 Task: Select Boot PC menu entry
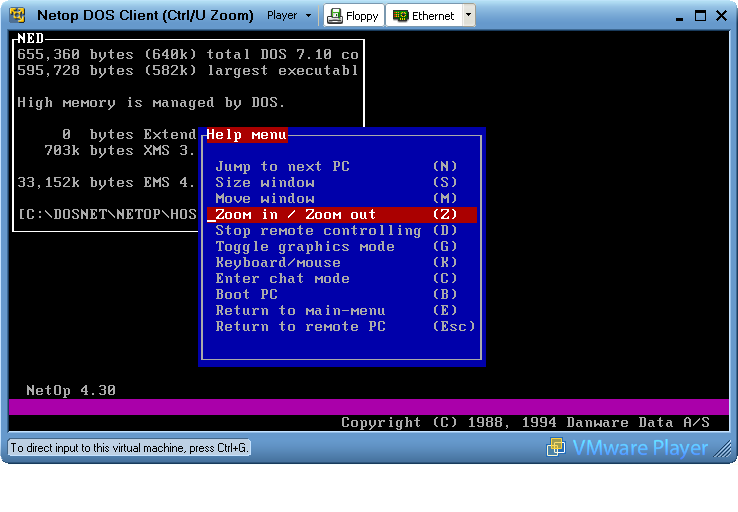point(342,295)
